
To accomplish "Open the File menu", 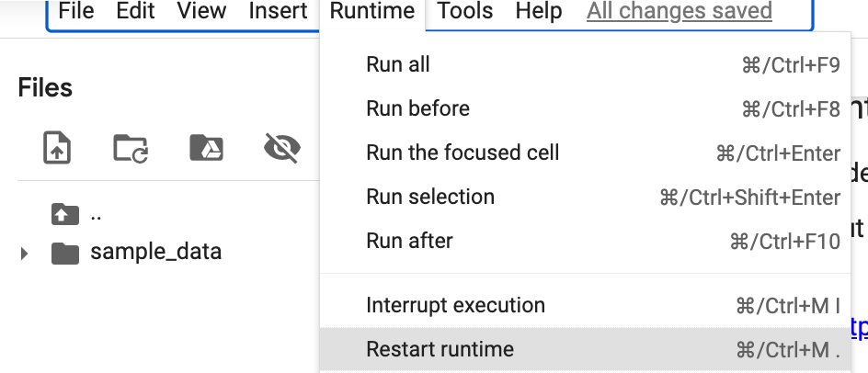I will coord(75,10).
